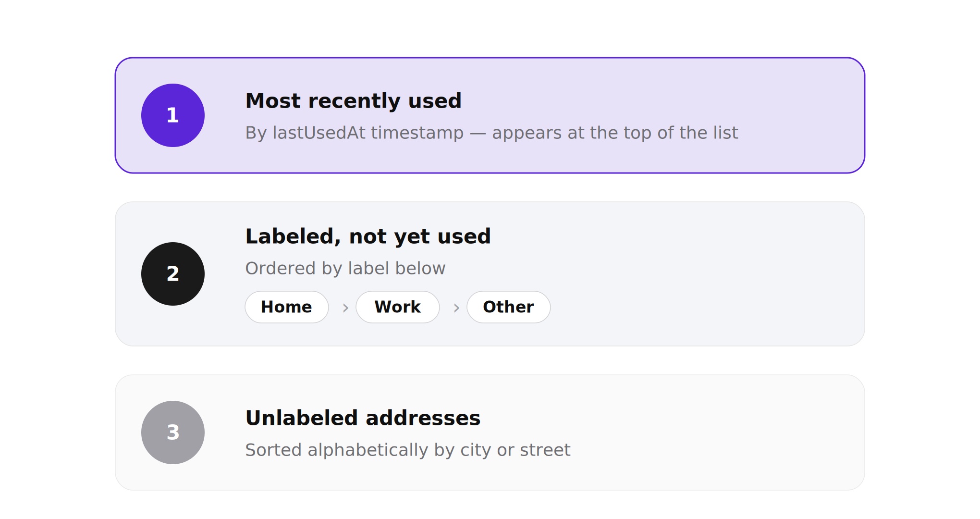980x519 pixels.
Task: Click the Labeled, not yet used heading
Action: coord(368,236)
